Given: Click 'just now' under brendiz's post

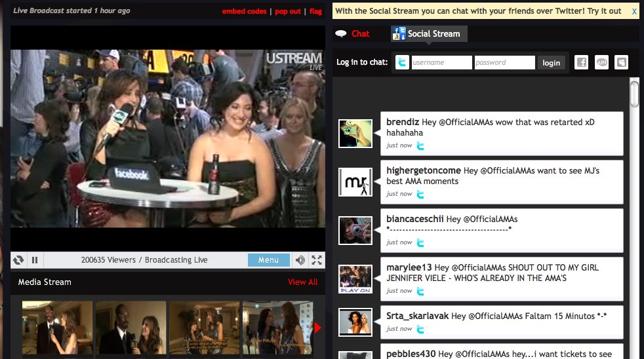Looking at the screenshot, I should (x=399, y=145).
